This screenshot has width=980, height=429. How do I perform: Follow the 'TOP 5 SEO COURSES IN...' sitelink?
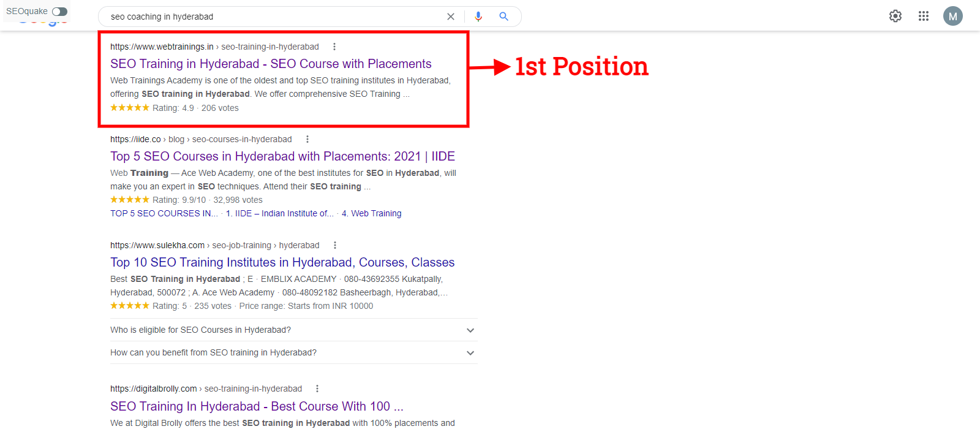pyautogui.click(x=164, y=213)
